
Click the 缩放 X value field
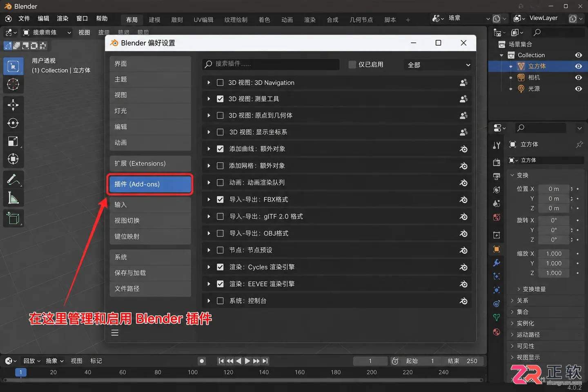coord(554,254)
